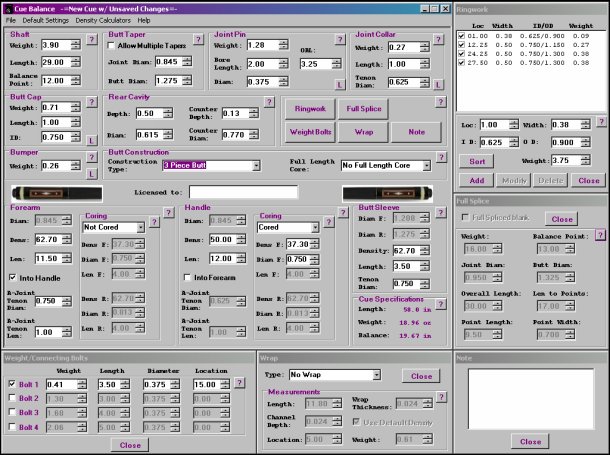Screen dimensions: 610x455
Task: Click the Shaft section help question mark
Action: coord(90,41)
